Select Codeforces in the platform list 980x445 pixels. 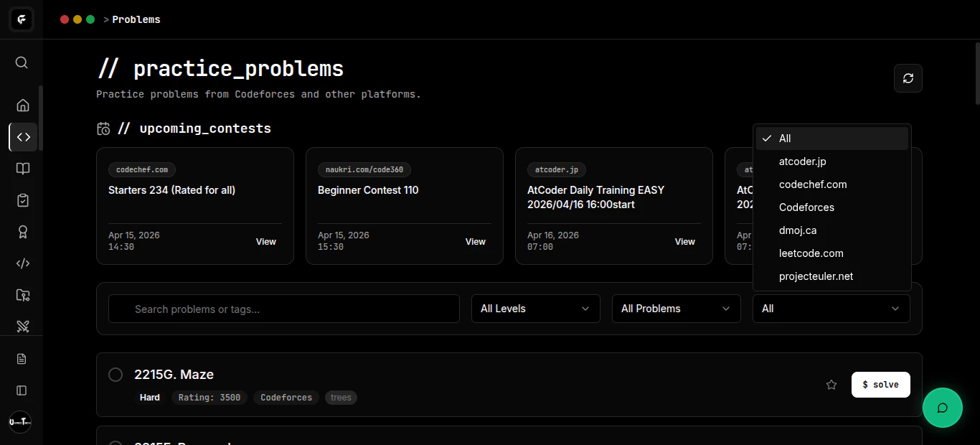pos(806,207)
